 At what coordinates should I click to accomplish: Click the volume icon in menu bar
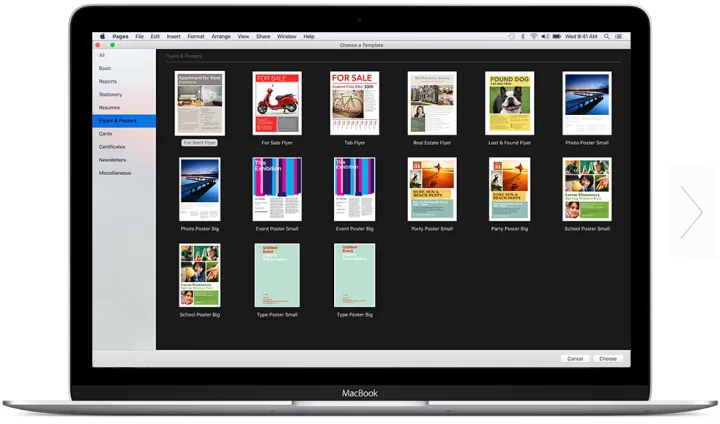coord(546,36)
